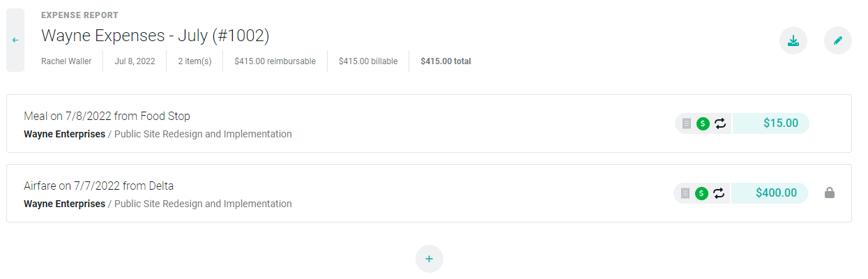
Task: Click the $15.00 amount on Meal expense
Action: 780,123
